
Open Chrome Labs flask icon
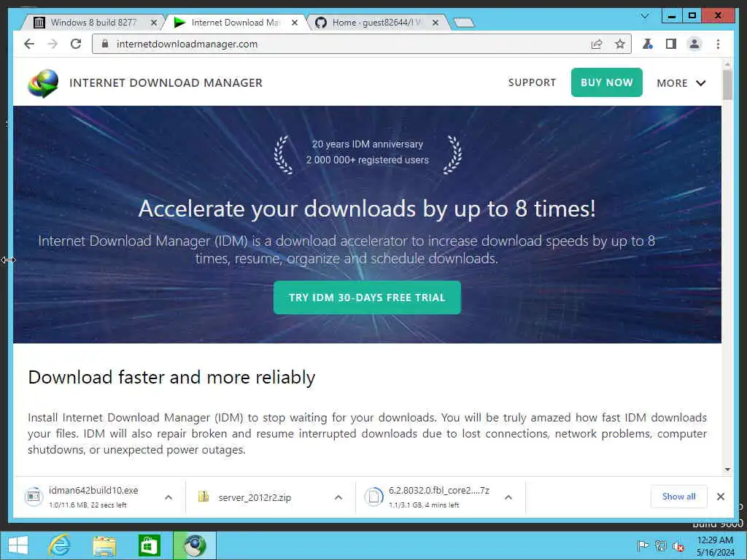[x=648, y=44]
